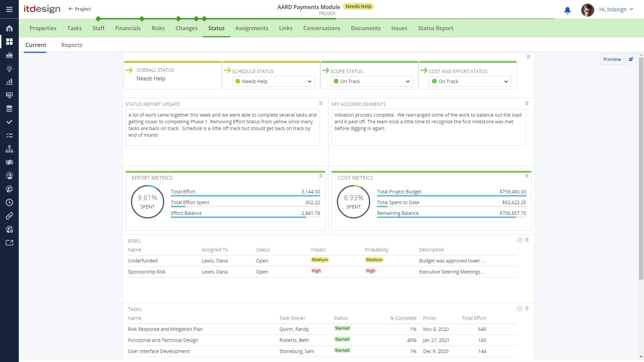The width and height of the screenshot is (644, 362).
Task: Open the configure gear button beside Preview
Action: 631,59
